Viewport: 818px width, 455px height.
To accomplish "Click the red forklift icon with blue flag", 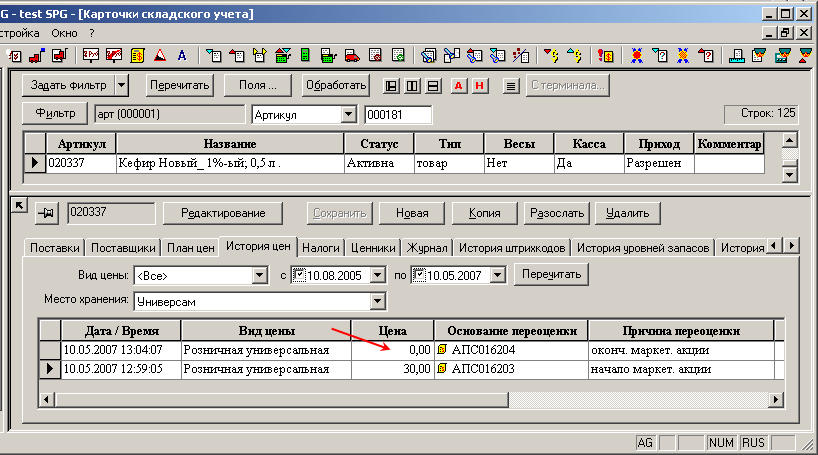I will pos(37,55).
